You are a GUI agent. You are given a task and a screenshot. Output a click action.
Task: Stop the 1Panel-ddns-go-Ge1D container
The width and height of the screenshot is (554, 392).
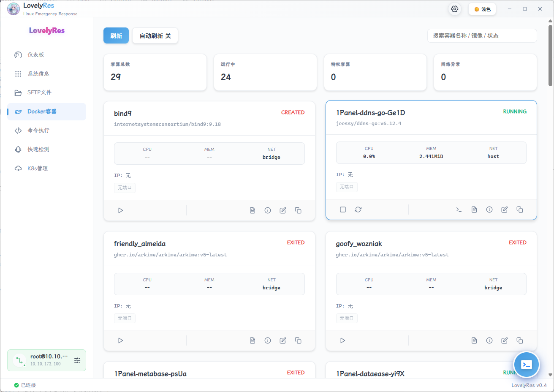pos(343,210)
